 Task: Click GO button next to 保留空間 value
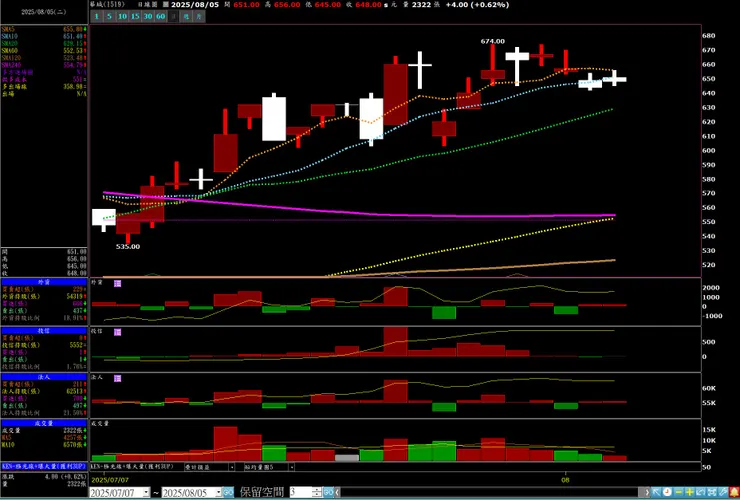(328, 492)
